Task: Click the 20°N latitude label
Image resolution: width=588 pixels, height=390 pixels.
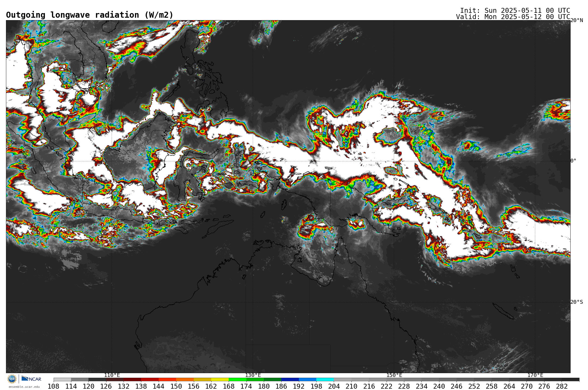Action: (x=577, y=20)
